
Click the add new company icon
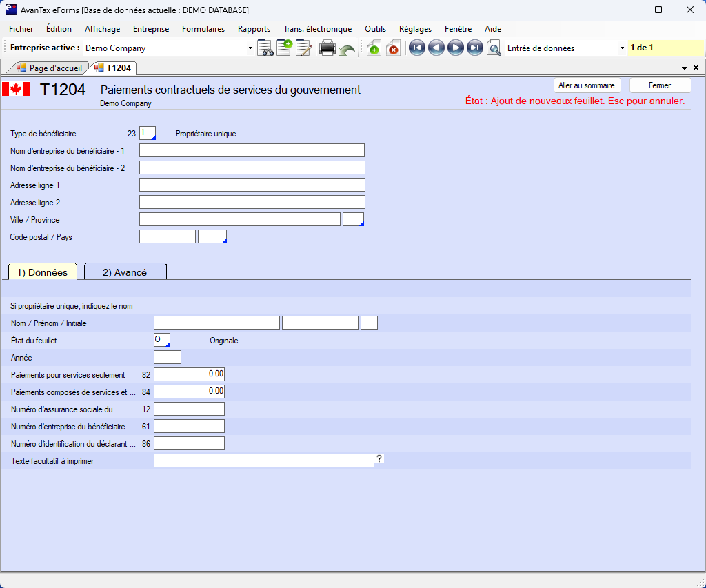(x=284, y=48)
